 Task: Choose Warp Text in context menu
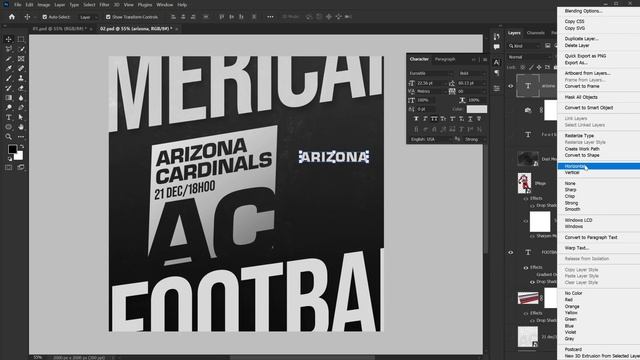[577, 248]
